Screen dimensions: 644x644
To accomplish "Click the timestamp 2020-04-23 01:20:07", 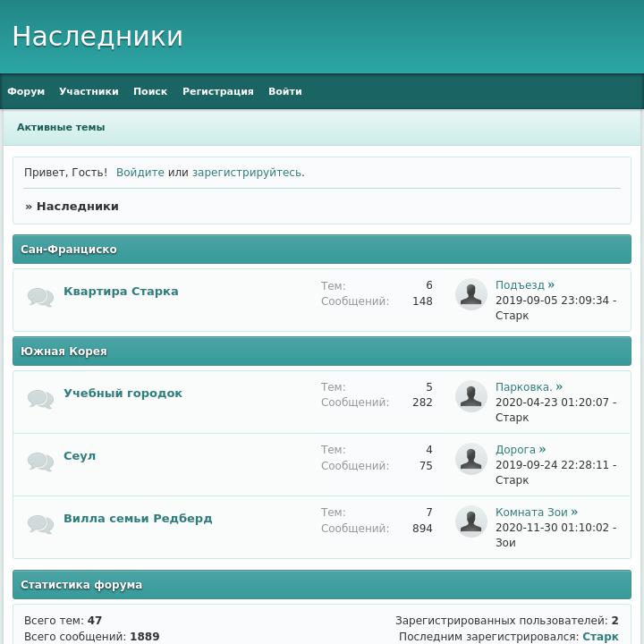I will coord(552,402).
